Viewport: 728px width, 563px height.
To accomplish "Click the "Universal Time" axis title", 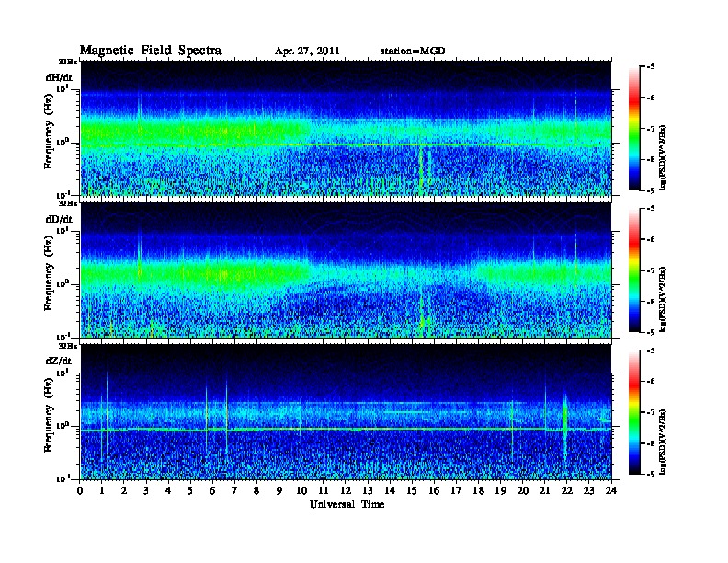I will pyautogui.click(x=347, y=504).
